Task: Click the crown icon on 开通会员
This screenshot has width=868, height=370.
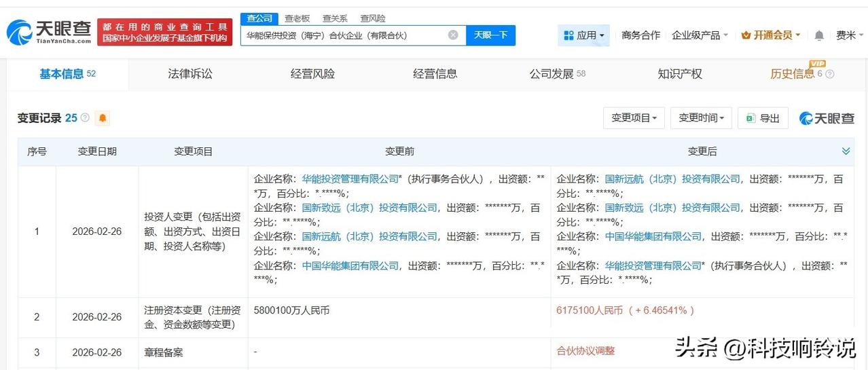Action: (x=746, y=35)
